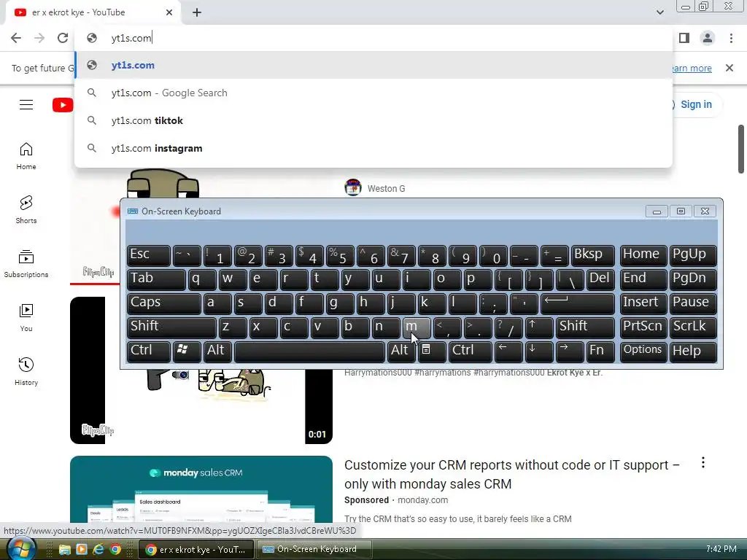Image resolution: width=747 pixels, height=560 pixels.
Task: Launch Internet Explorer from taskbar
Action: tap(98, 550)
